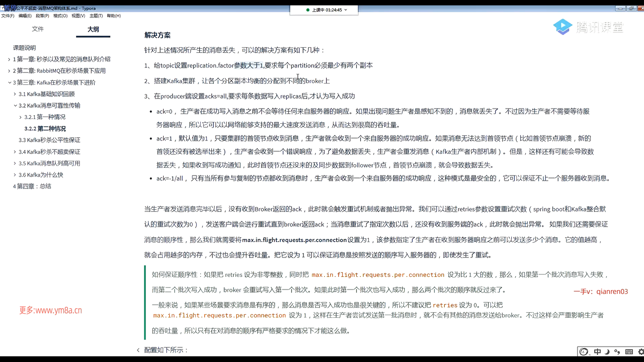The image size is (644, 362).
Task: Click the green recording status dot
Action: 308,10
